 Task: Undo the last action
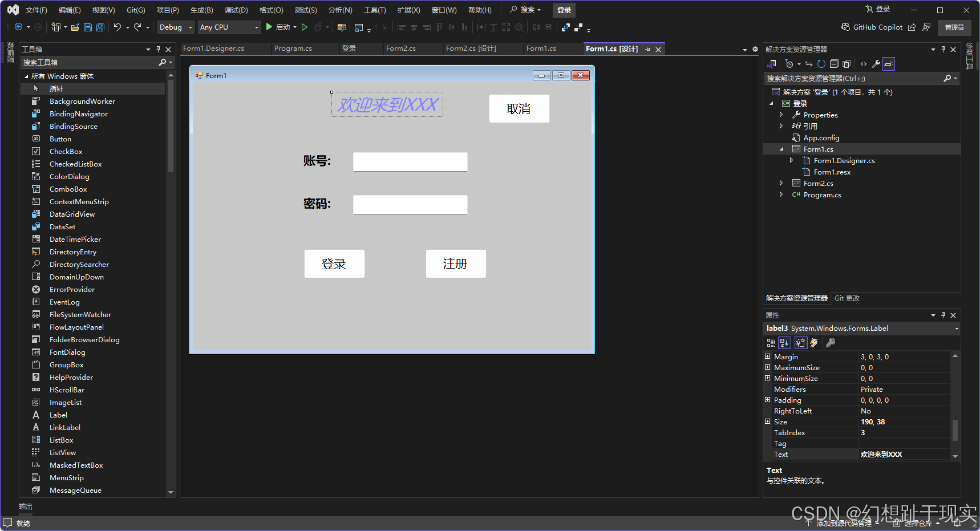click(x=117, y=27)
